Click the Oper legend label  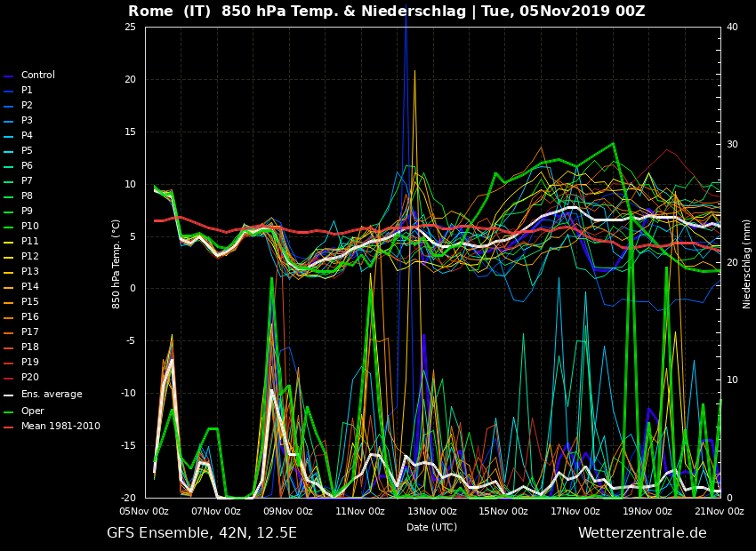pos(33,411)
